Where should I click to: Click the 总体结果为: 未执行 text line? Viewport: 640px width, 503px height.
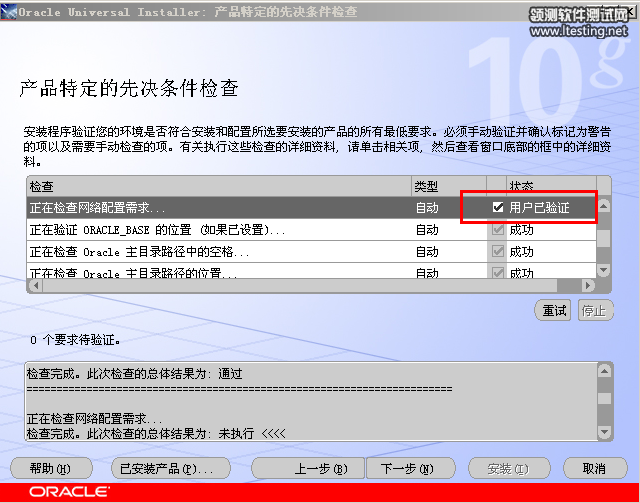pos(156,433)
